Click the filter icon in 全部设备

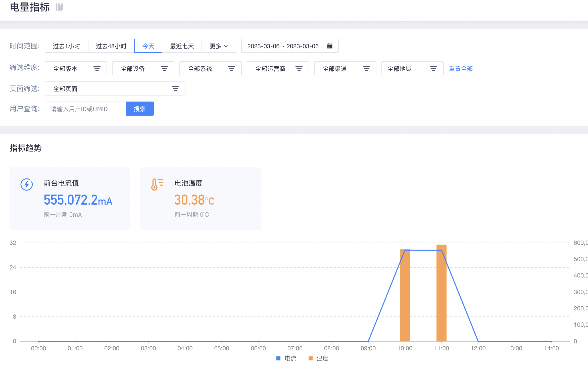pyautogui.click(x=164, y=68)
